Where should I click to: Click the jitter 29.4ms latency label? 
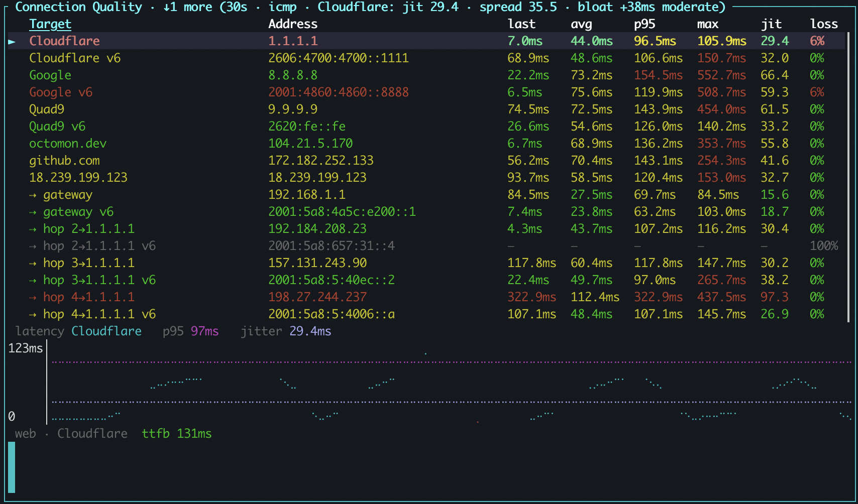286,331
